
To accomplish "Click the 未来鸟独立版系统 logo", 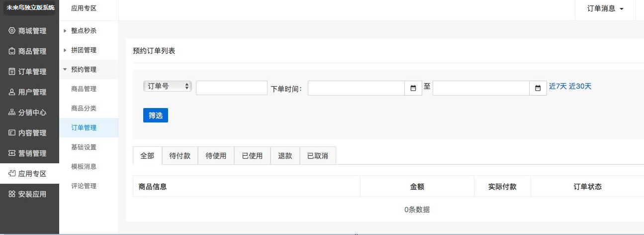I will tap(30, 8).
